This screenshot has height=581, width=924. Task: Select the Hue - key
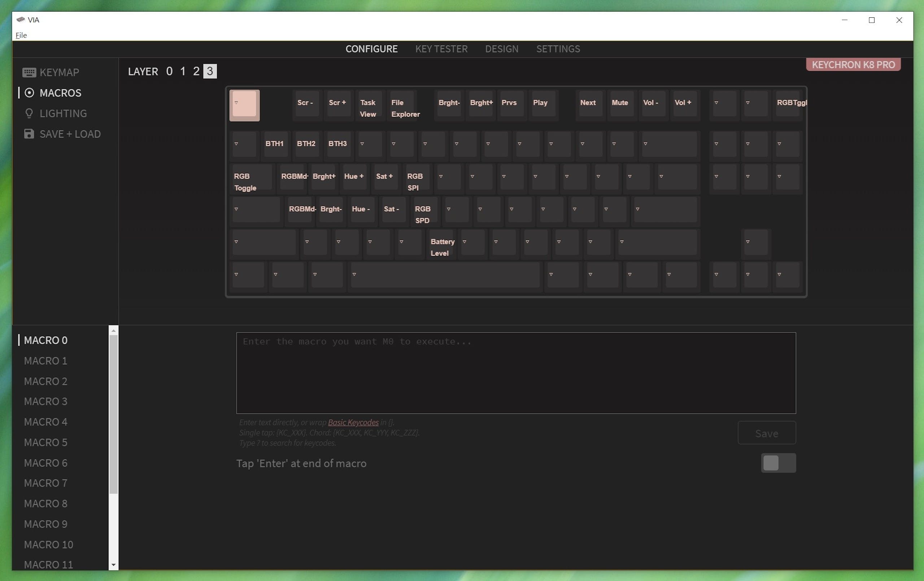click(363, 211)
